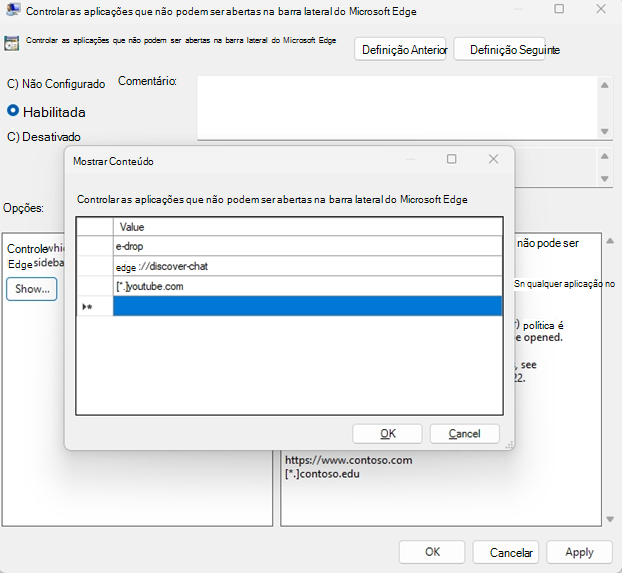
Task: Click Cancelar in the policy window
Action: [506, 552]
